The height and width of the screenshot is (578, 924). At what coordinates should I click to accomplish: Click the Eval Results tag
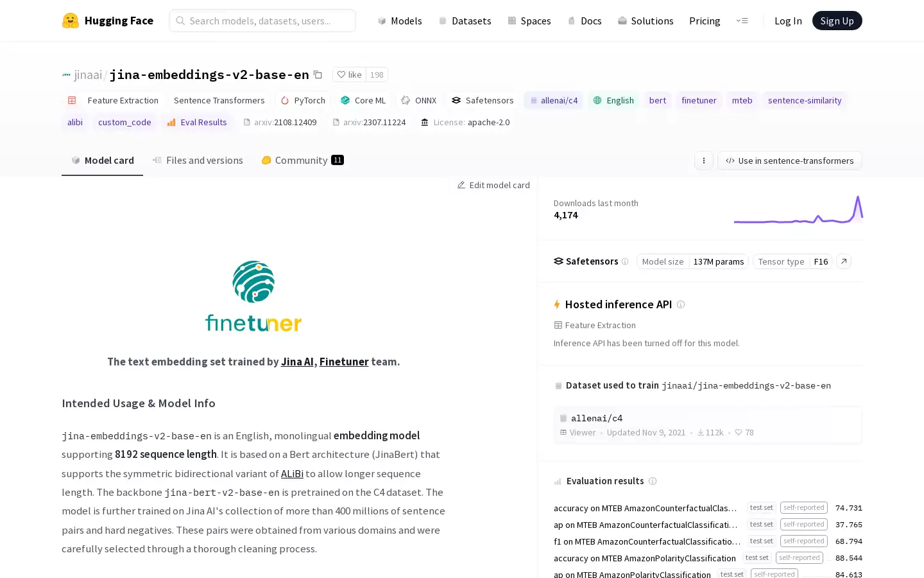pos(197,122)
